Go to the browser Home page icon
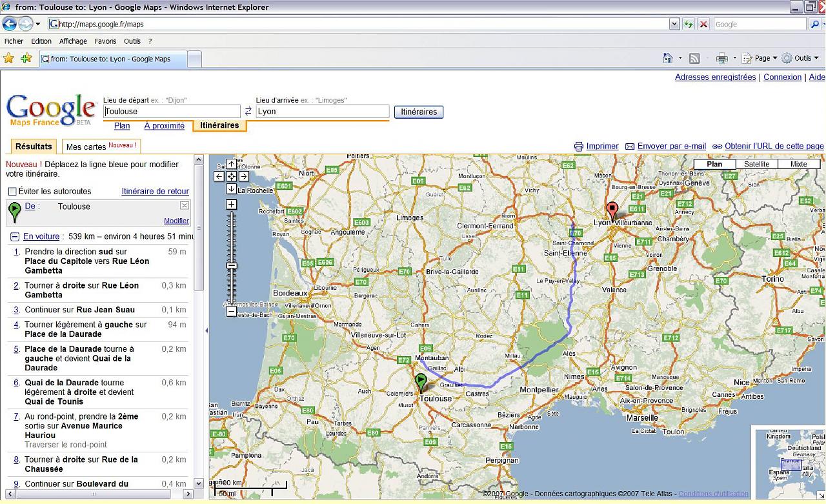826x504 pixels. [668, 58]
